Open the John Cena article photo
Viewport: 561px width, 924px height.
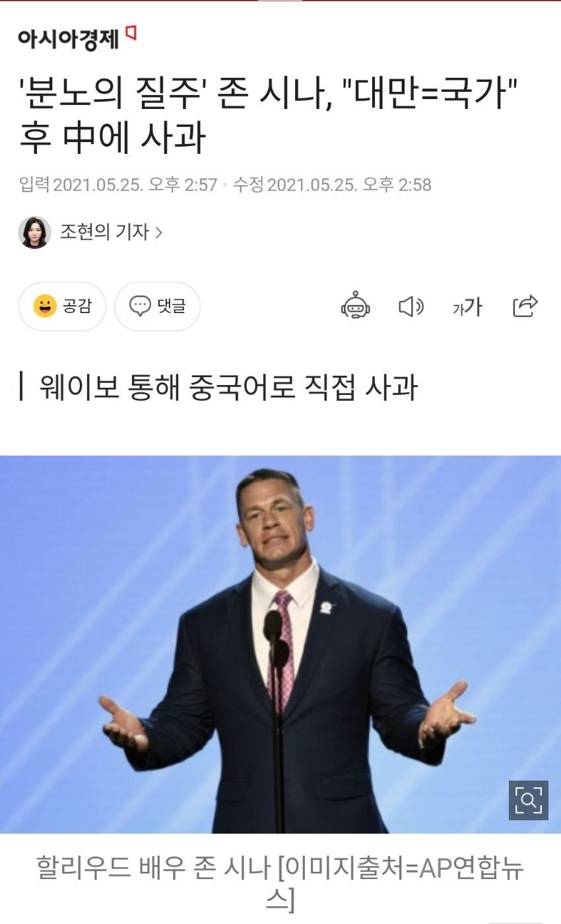point(280,644)
